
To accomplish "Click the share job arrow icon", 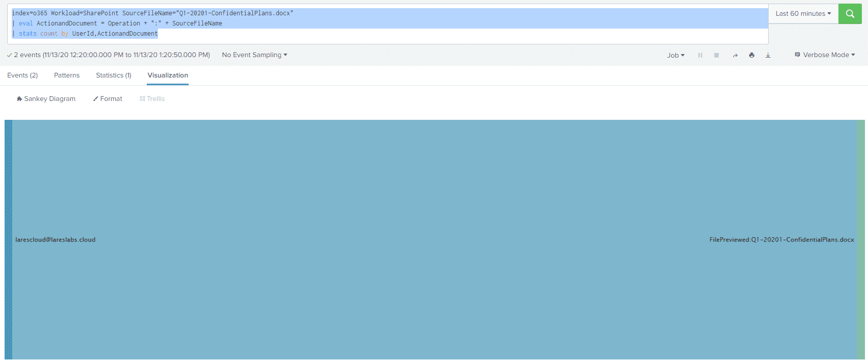I will pyautogui.click(x=735, y=55).
